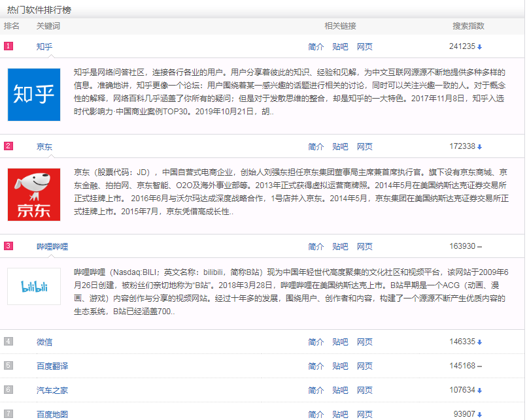Open 网页 link for 哔哩哔哩
527x420 pixels.
365,246
